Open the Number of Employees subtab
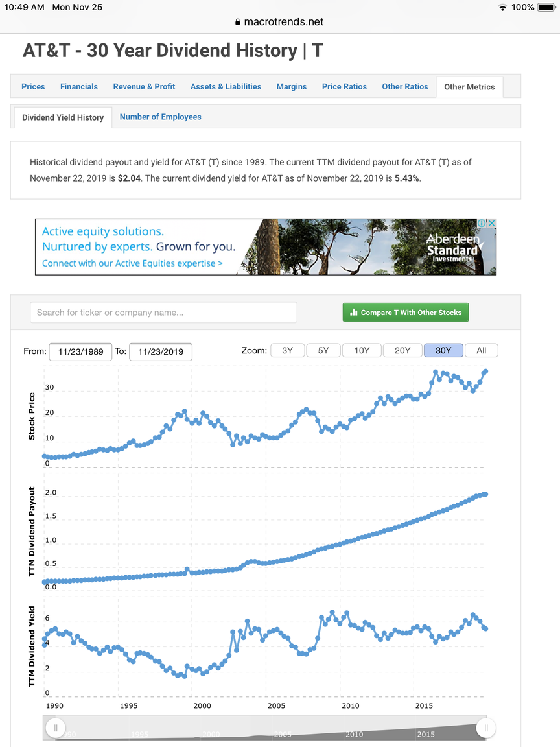 tap(161, 117)
